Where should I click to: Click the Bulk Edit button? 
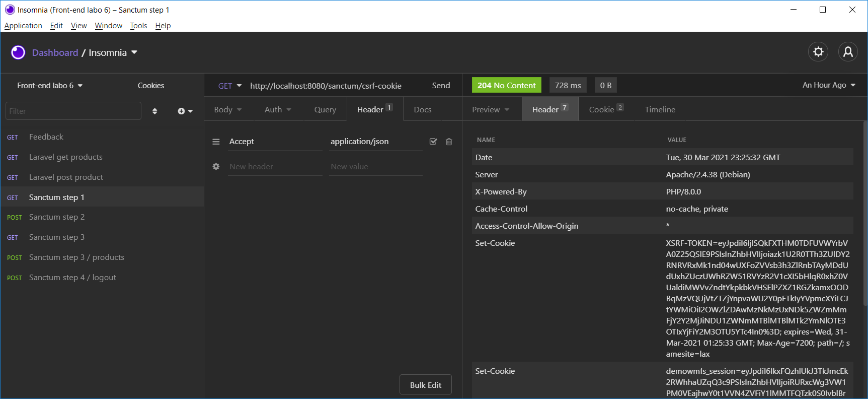click(426, 385)
